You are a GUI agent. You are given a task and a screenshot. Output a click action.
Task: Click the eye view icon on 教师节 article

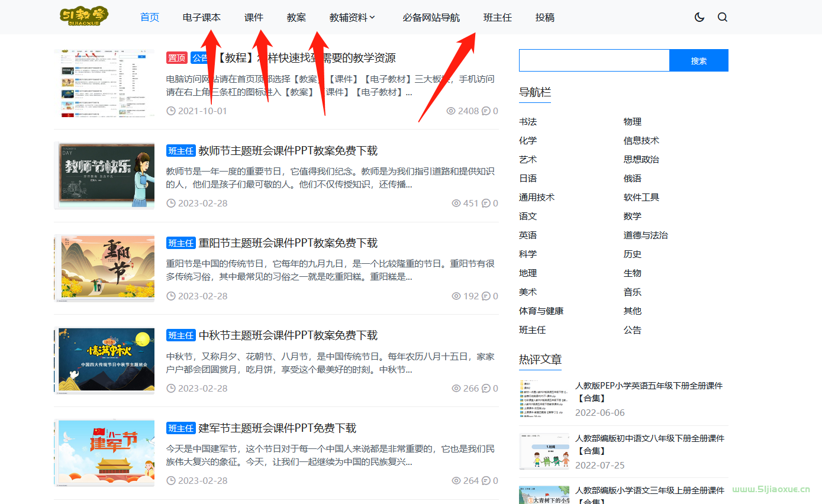(x=456, y=203)
